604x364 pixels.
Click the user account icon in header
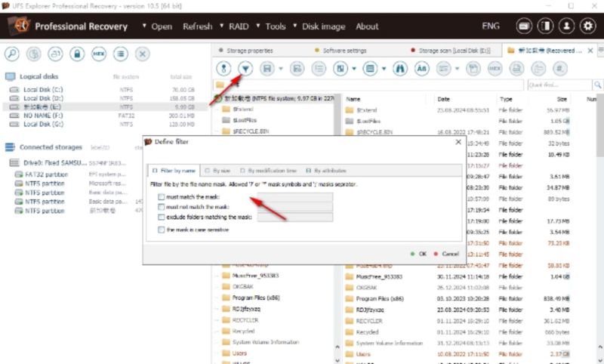coord(567,26)
